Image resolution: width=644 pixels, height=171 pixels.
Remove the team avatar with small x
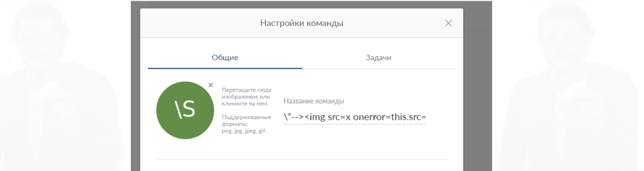click(211, 85)
